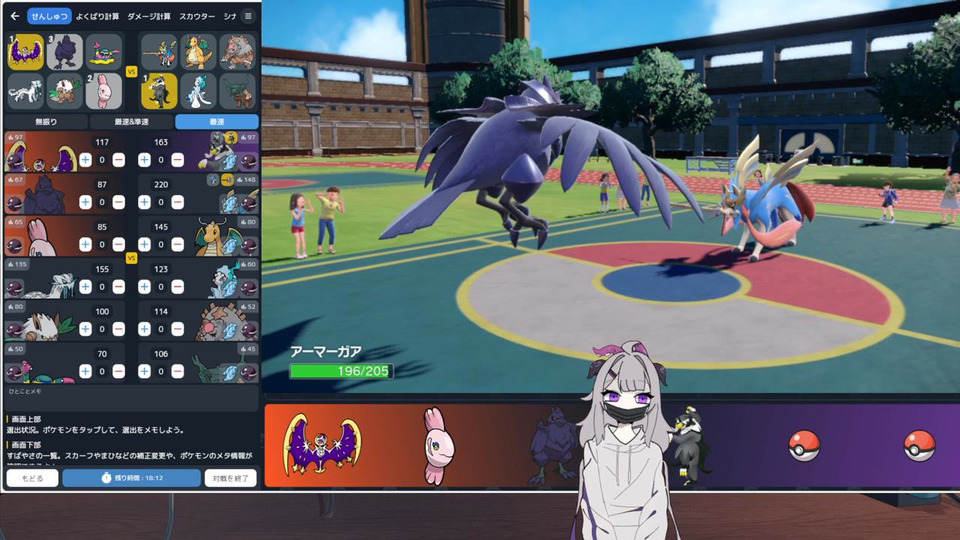
Task: Decrease rank for Ursaluna speed 114 row
Action: click(x=178, y=329)
